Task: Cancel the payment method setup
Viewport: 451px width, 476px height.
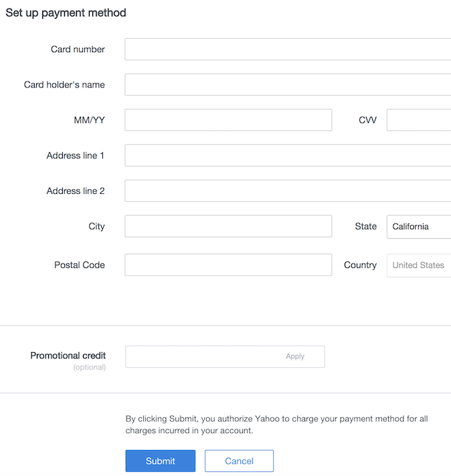Action: point(239,461)
